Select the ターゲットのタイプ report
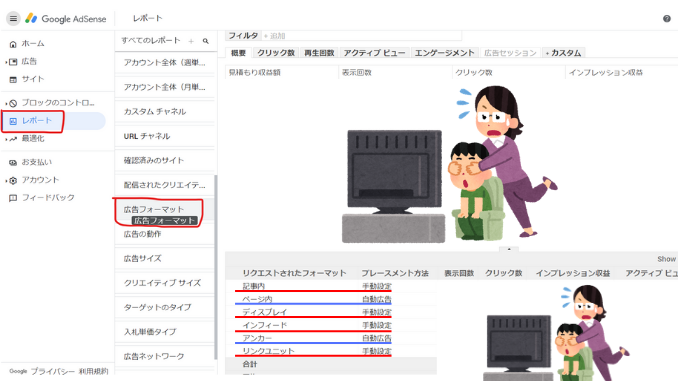 (165, 307)
